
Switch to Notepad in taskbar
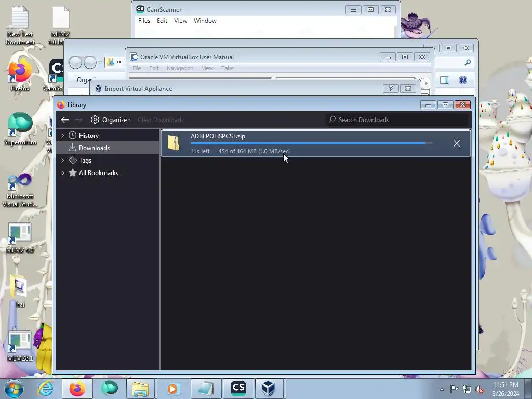[206, 389]
